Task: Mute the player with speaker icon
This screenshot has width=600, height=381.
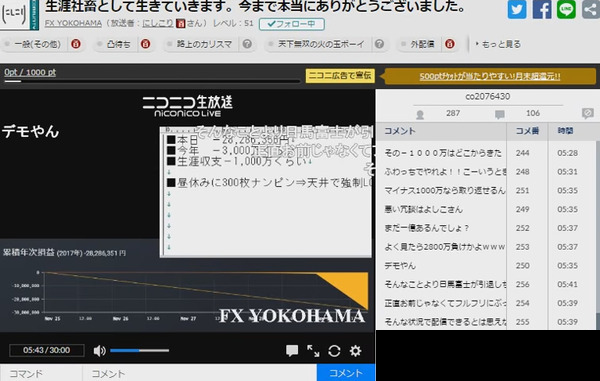Action: click(x=99, y=351)
